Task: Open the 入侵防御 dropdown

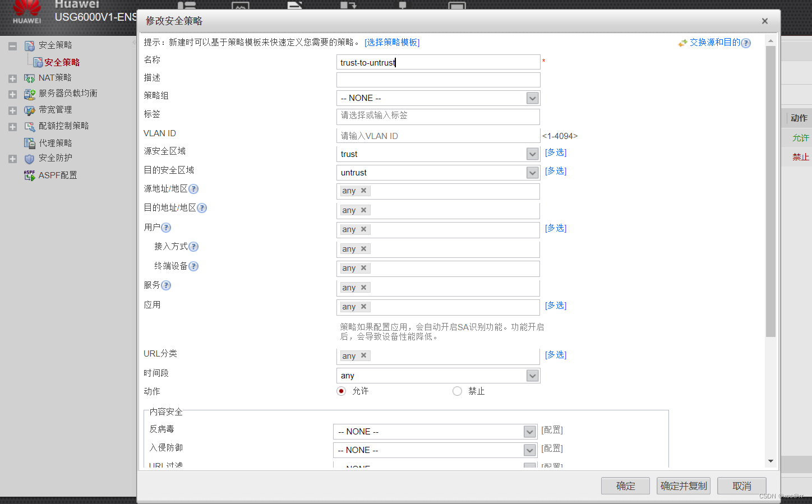Action: click(529, 450)
